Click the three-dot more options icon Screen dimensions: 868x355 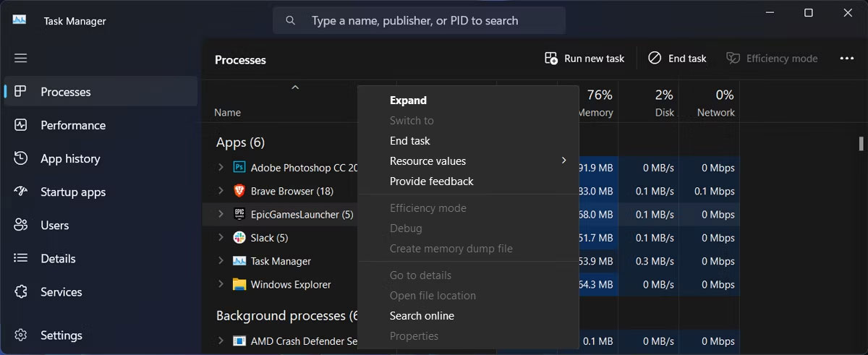(847, 59)
